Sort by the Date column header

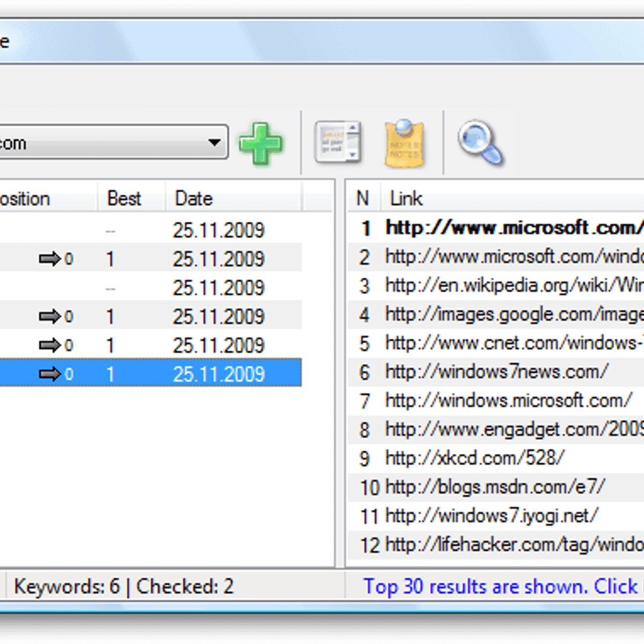click(194, 199)
